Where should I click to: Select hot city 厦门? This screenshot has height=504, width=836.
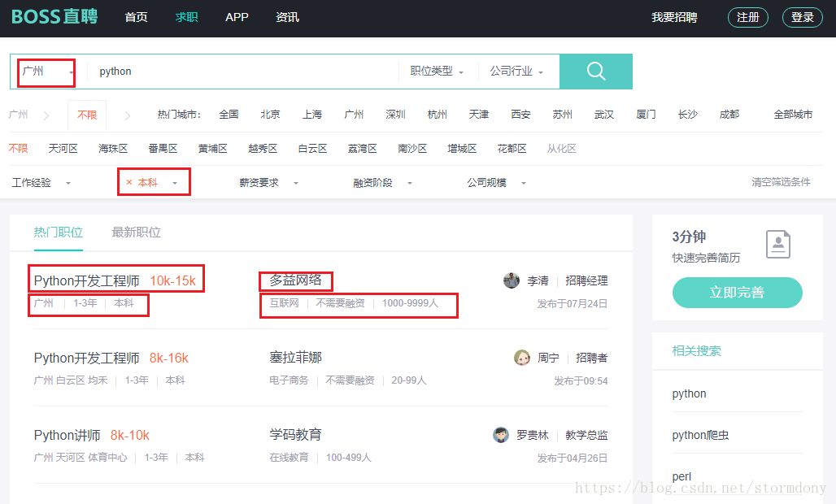[x=647, y=115]
